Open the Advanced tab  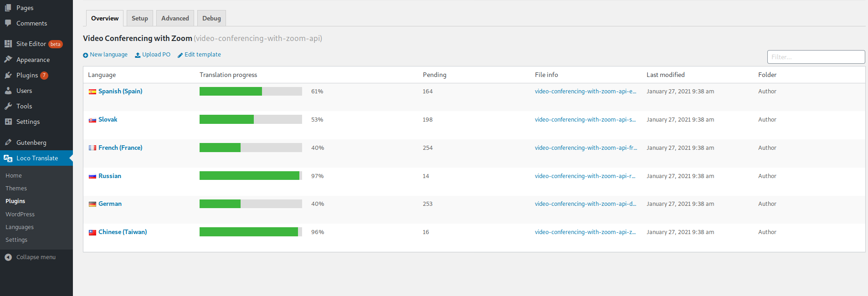click(175, 18)
